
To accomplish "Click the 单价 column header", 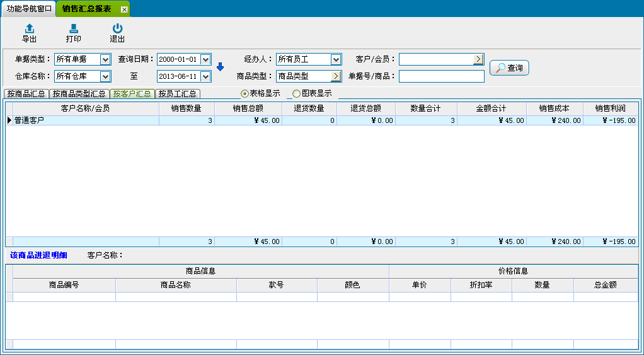I will click(420, 285).
